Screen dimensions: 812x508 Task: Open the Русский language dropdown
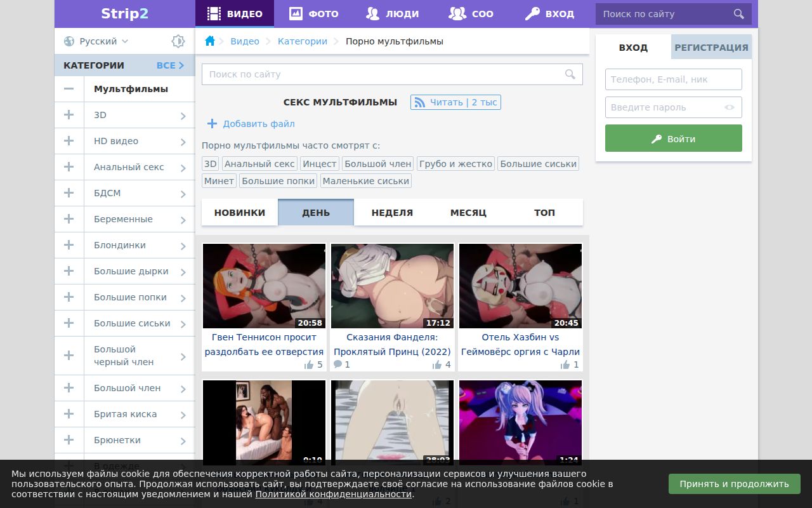coord(96,41)
